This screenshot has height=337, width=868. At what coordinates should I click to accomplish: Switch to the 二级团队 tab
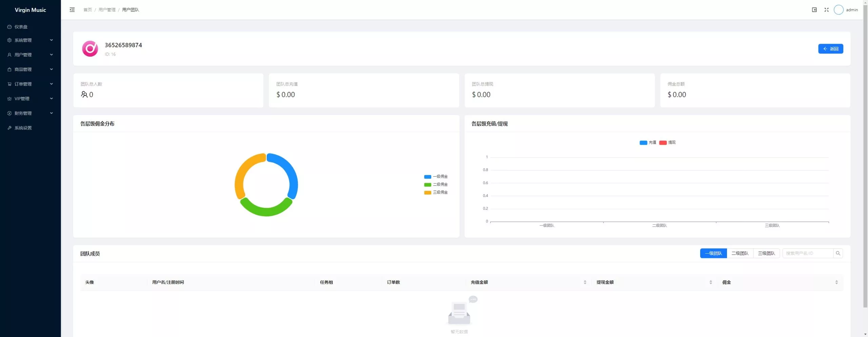click(x=739, y=253)
